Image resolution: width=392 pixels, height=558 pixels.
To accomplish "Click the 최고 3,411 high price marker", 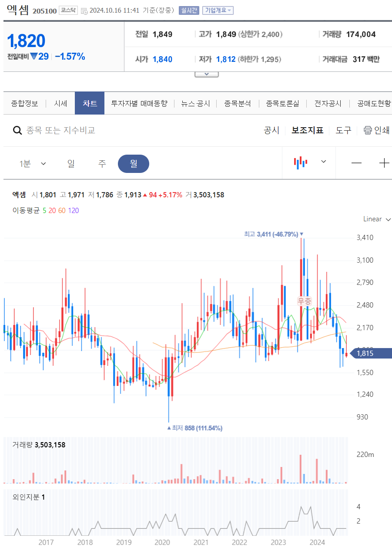I will [x=273, y=234].
